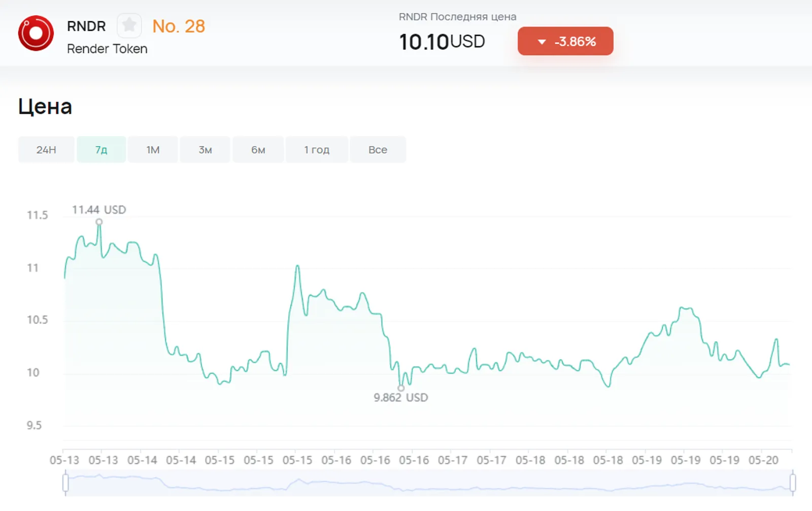Select the 6м time range tab
812x511 pixels.
258,150
